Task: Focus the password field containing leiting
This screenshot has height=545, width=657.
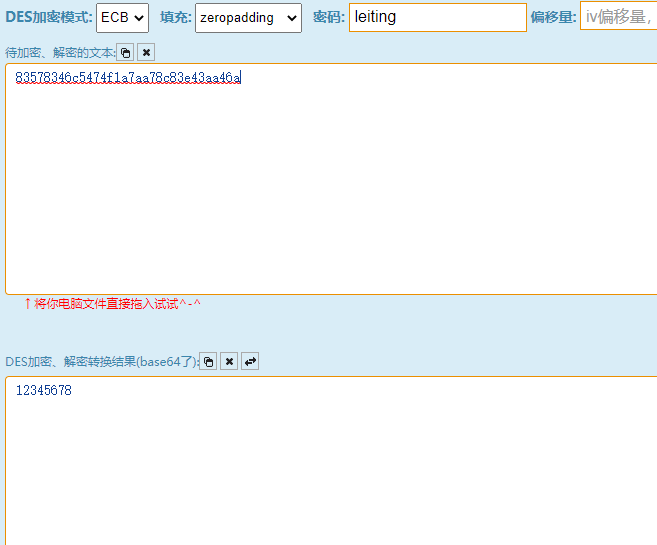Action: click(x=437, y=17)
